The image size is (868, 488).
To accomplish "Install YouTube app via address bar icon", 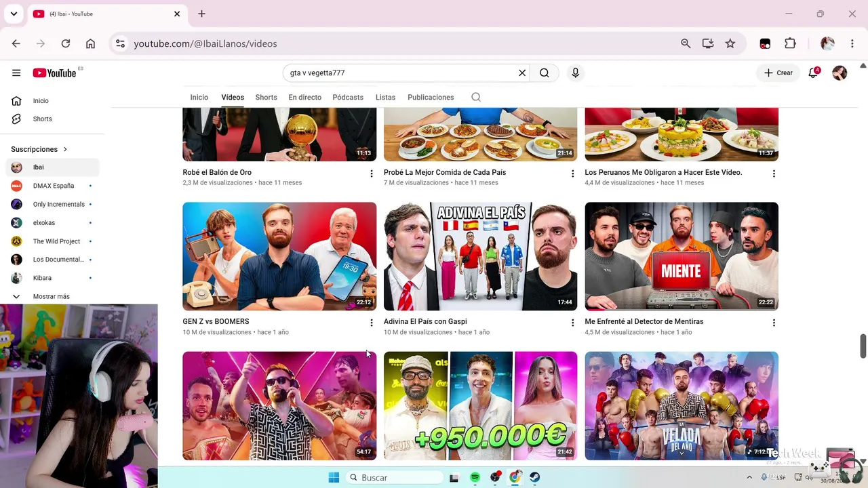I will 708,43.
